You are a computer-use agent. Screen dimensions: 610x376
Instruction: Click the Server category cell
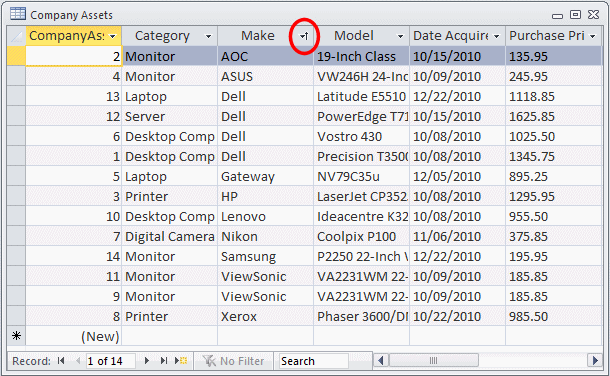[170, 116]
